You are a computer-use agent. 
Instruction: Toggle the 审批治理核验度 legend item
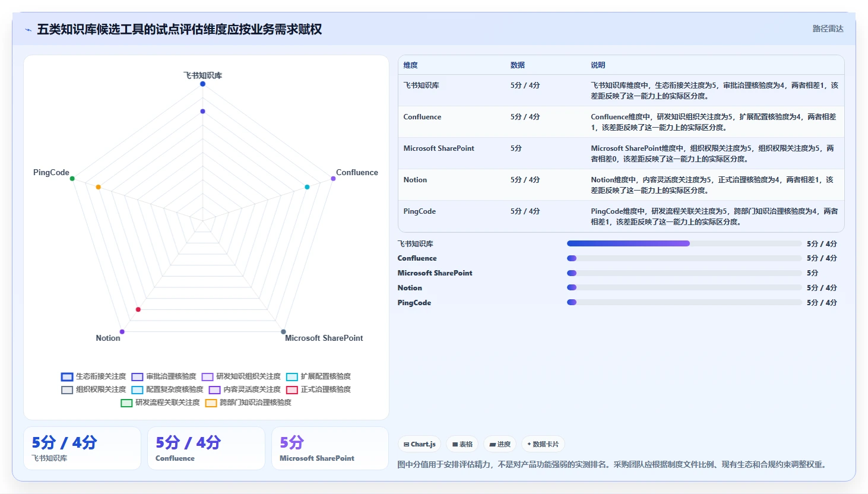[x=164, y=376]
